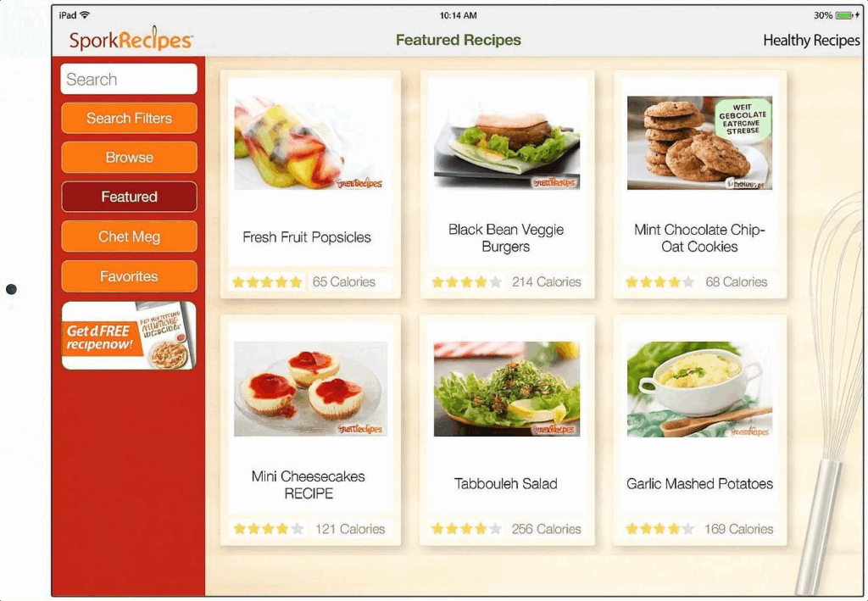This screenshot has height=601, width=868.
Task: Open the Mini Cheesecakes recipe photo
Action: coord(310,388)
